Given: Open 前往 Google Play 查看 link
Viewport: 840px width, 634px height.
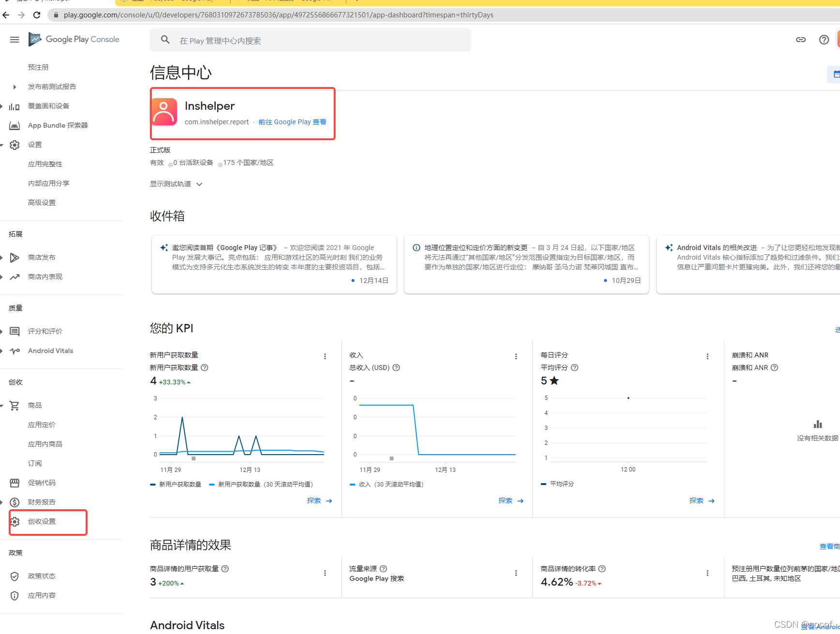Looking at the screenshot, I should pyautogui.click(x=292, y=122).
